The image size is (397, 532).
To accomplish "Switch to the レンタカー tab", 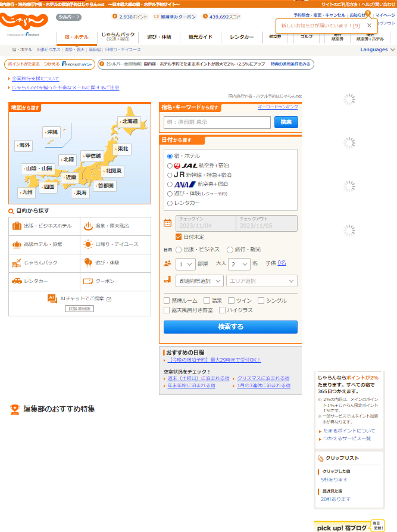I will tap(242, 37).
